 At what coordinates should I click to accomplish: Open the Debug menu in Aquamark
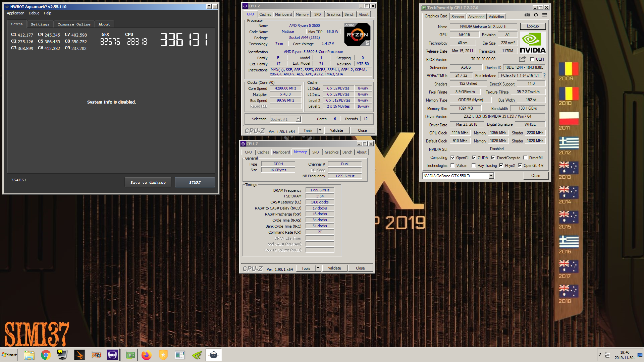tap(34, 13)
